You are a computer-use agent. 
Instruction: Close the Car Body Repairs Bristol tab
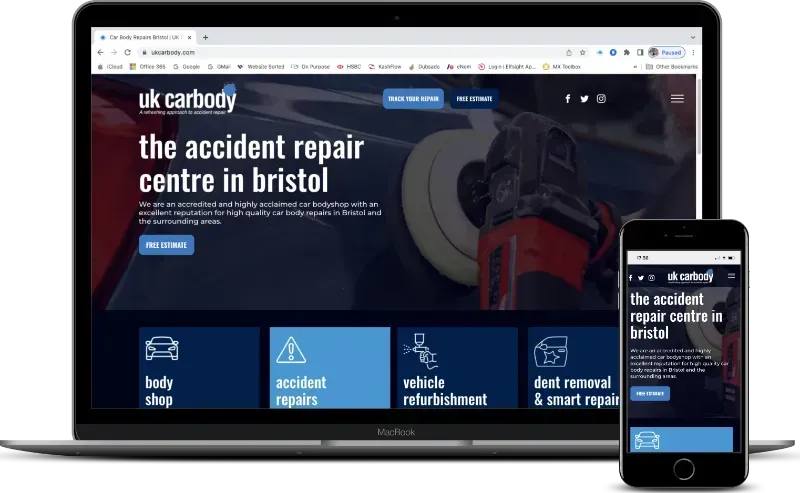[189, 37]
